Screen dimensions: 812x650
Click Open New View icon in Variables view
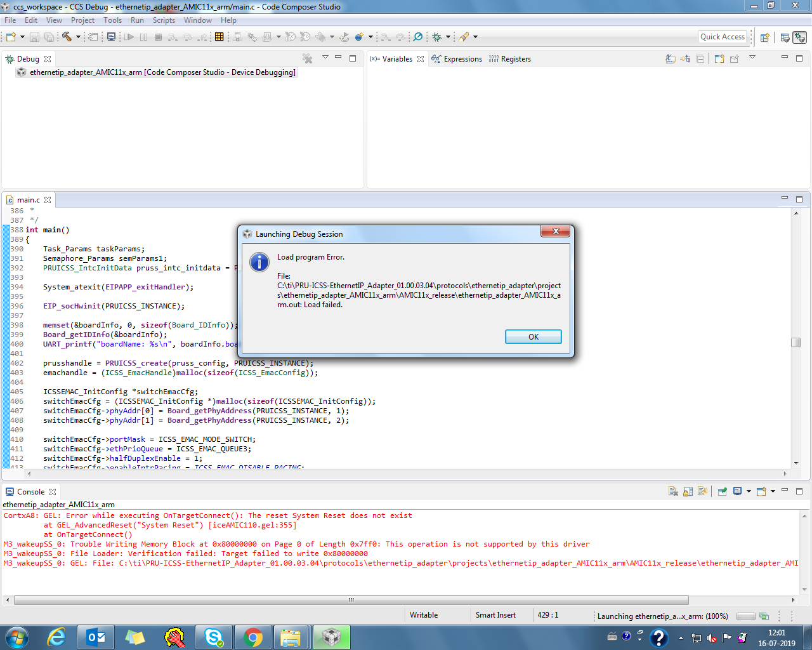[719, 58]
